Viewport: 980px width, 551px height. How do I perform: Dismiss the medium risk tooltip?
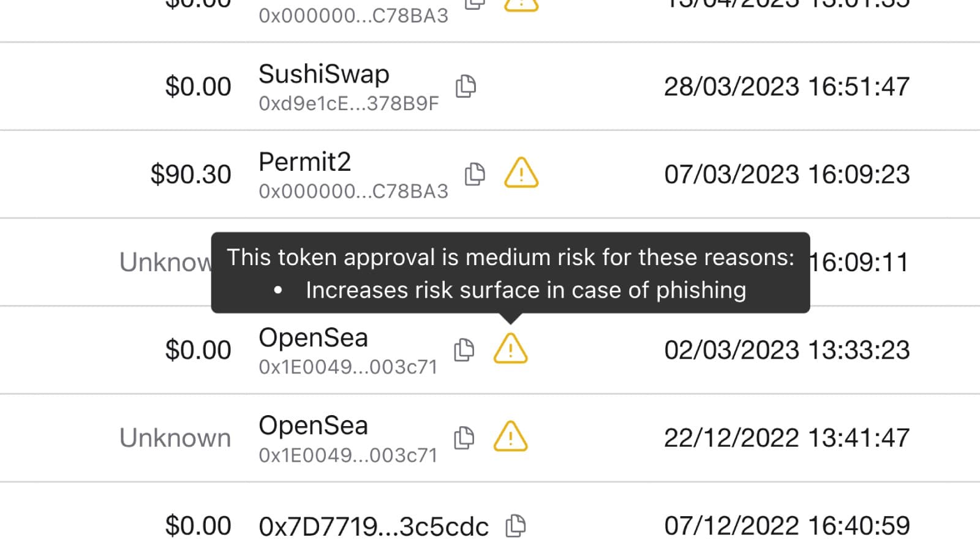(510, 273)
